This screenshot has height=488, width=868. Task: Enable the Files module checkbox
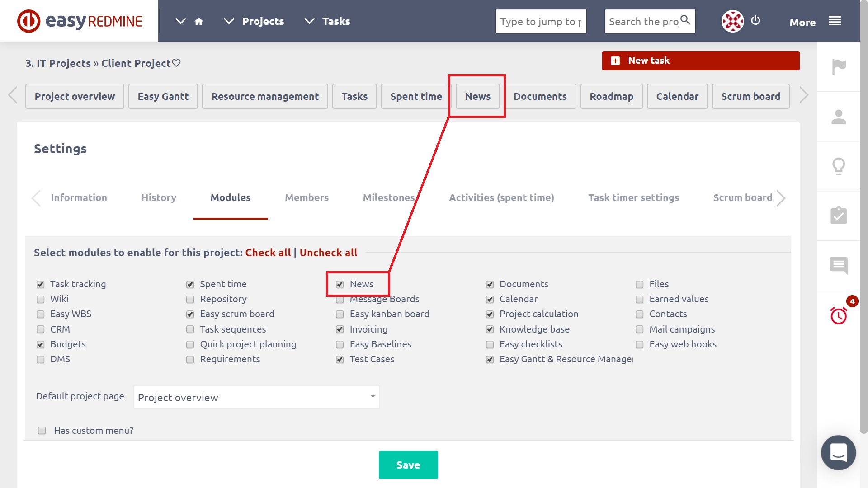pos(640,285)
